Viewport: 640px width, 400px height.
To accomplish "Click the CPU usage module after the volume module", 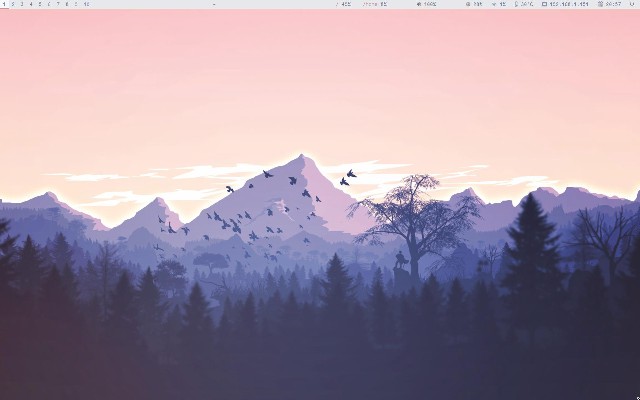I will (x=474, y=4).
